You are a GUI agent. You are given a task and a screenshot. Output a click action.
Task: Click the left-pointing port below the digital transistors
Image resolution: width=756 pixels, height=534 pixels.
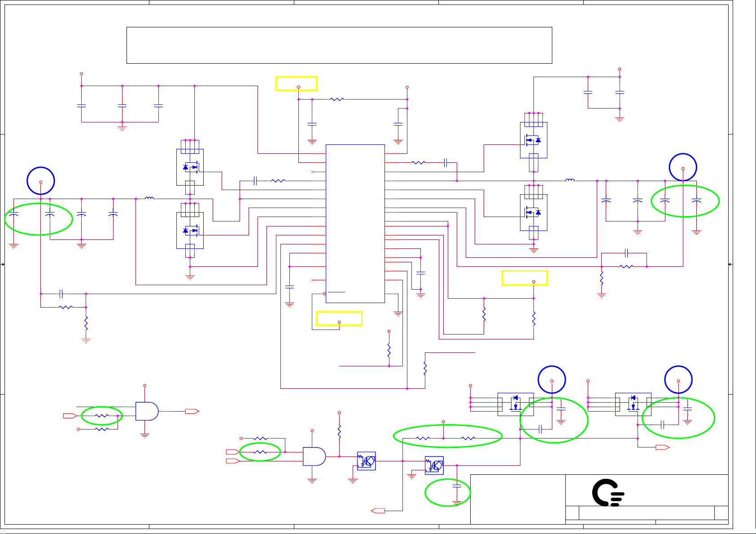click(x=378, y=511)
